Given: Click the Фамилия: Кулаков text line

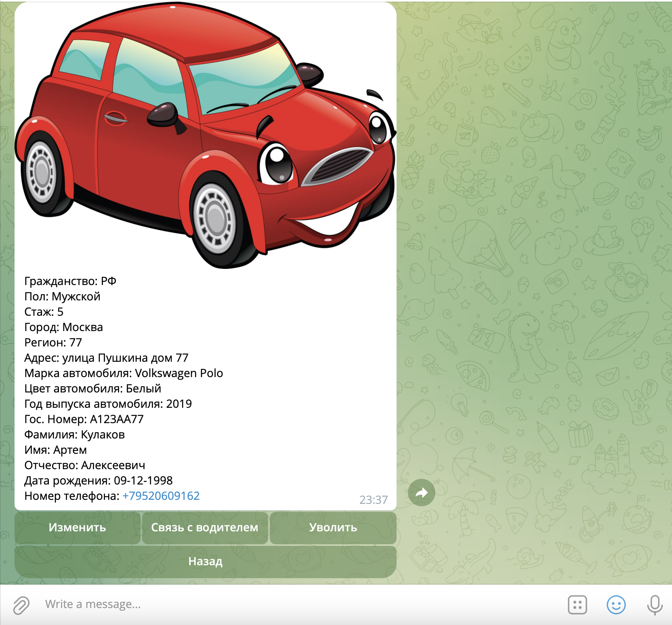Looking at the screenshot, I should pos(75,434).
